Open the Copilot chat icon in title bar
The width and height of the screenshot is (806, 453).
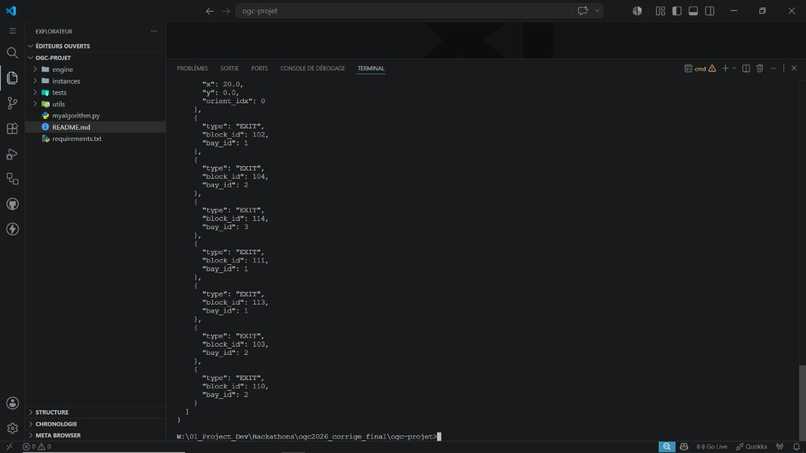point(582,11)
